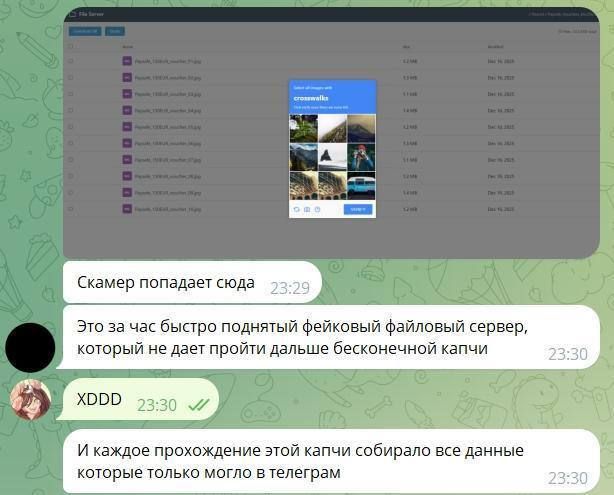Select the dark mountain peak captcha tile
Image resolution: width=614 pixels, height=495 pixels.
[x=361, y=128]
